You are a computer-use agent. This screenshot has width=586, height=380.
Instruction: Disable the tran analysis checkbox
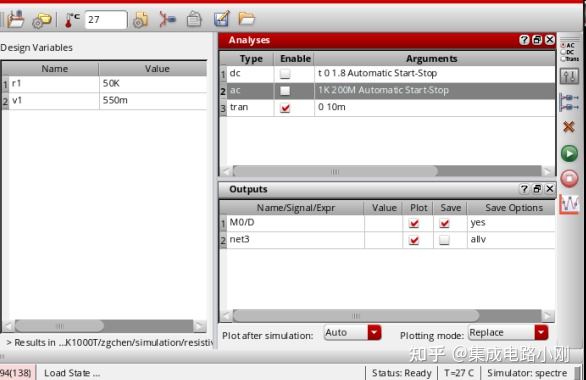click(285, 108)
